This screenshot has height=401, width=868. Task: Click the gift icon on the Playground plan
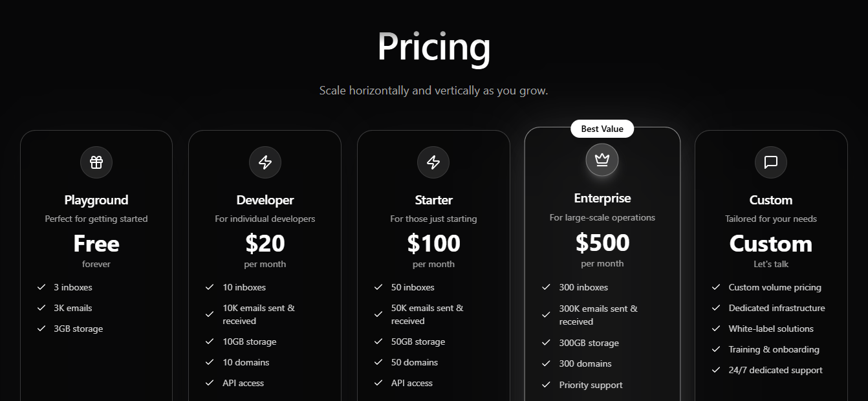click(x=96, y=162)
